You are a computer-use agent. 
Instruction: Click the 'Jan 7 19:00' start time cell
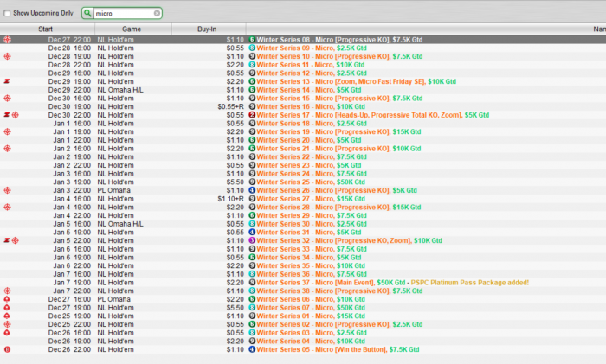pyautogui.click(x=72, y=283)
